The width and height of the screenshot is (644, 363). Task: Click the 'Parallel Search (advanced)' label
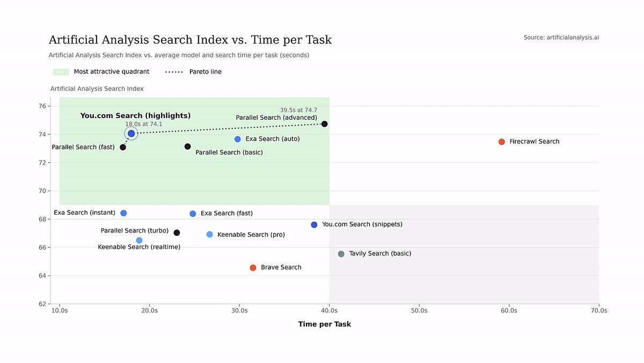tap(276, 118)
